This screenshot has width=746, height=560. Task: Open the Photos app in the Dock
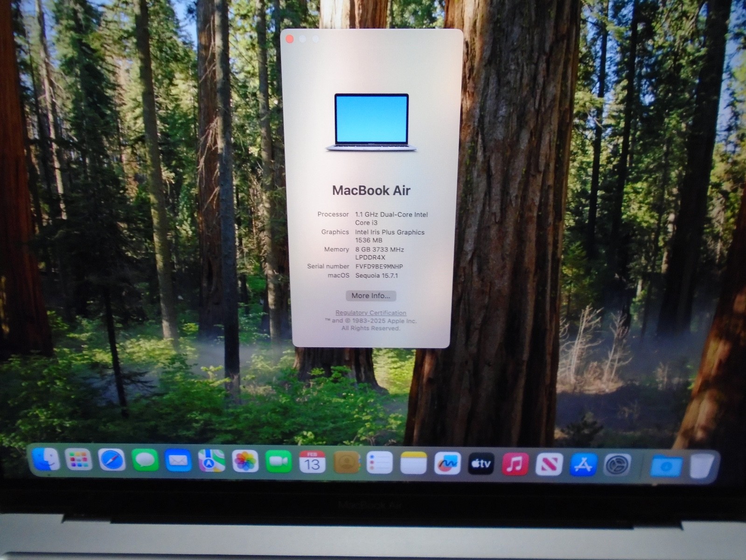(x=245, y=462)
